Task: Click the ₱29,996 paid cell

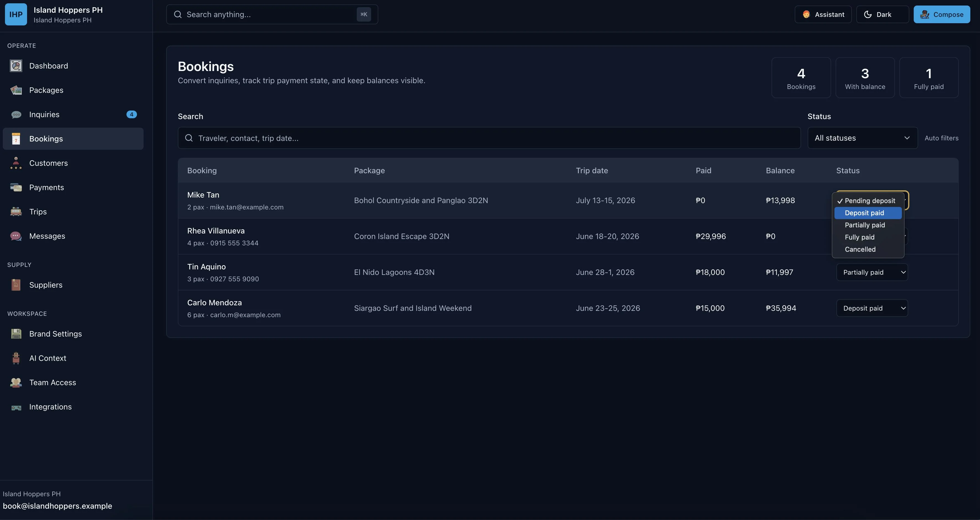Action: point(710,237)
